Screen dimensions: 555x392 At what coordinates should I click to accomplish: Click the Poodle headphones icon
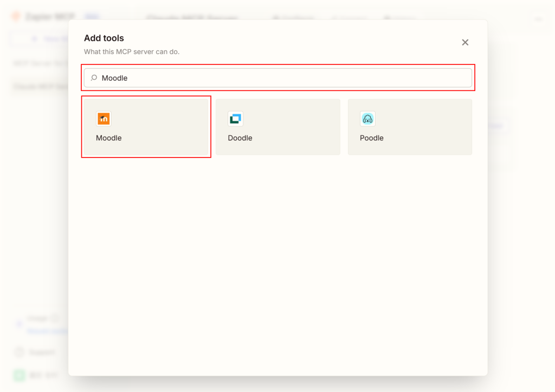click(x=367, y=119)
